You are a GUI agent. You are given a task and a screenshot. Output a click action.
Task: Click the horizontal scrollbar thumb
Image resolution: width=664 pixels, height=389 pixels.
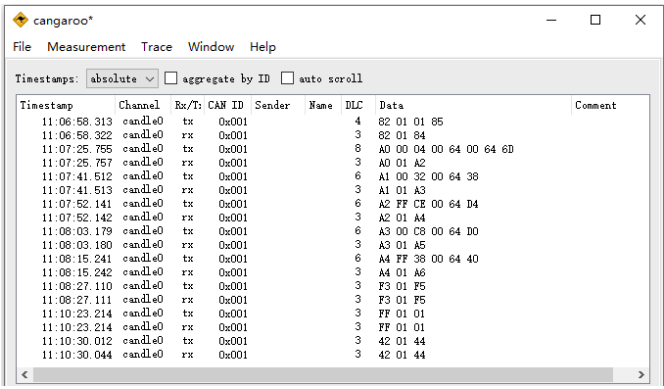click(323, 375)
